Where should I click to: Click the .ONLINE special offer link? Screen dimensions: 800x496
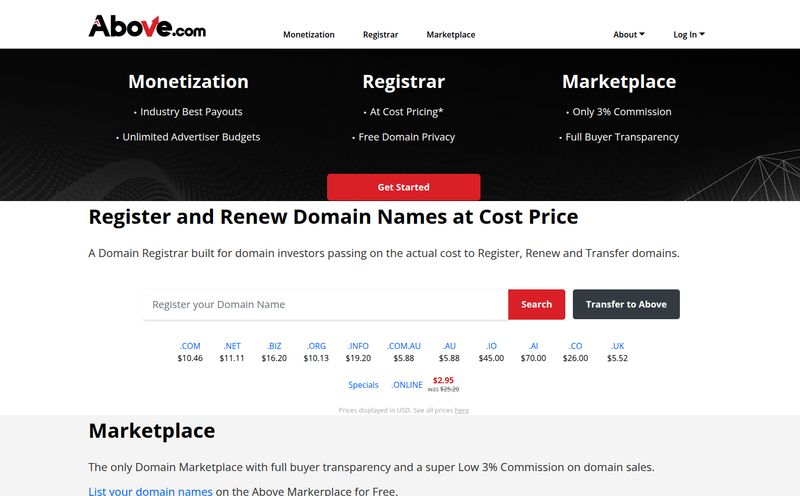point(407,385)
